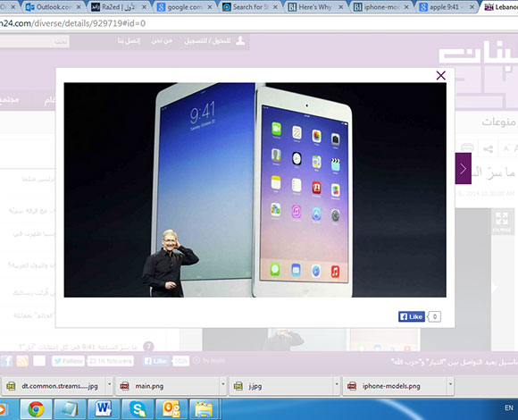Click the site search field at top
This screenshot has width=518, height=420.
point(34,42)
